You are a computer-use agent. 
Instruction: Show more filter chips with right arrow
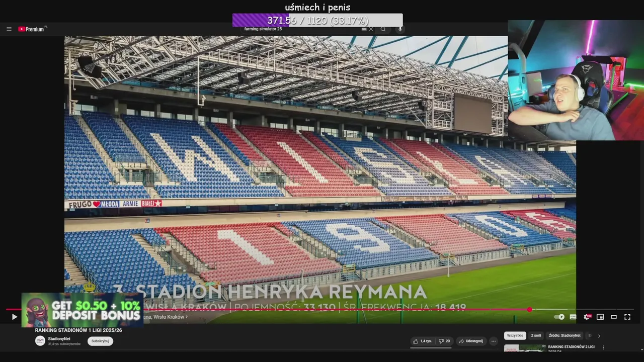click(599, 336)
